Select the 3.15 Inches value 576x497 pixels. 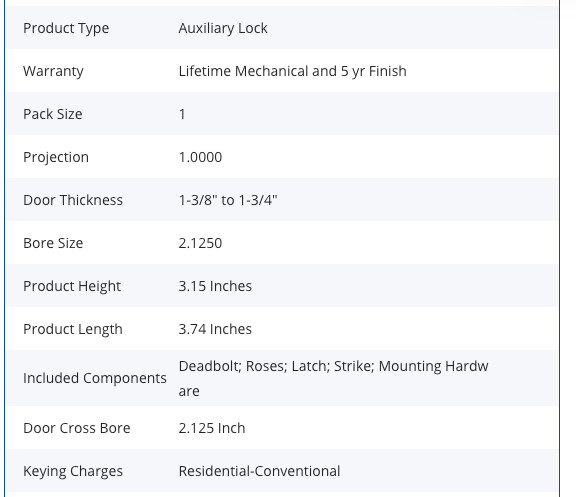[x=215, y=286]
